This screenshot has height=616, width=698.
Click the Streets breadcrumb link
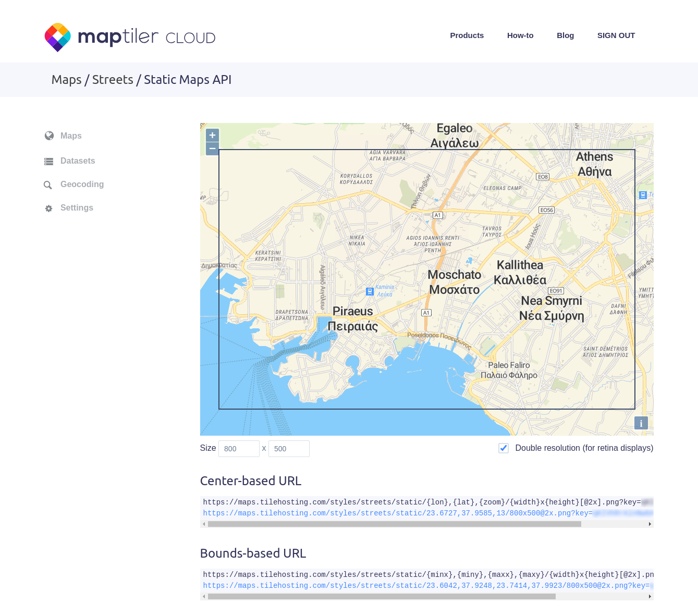(113, 80)
